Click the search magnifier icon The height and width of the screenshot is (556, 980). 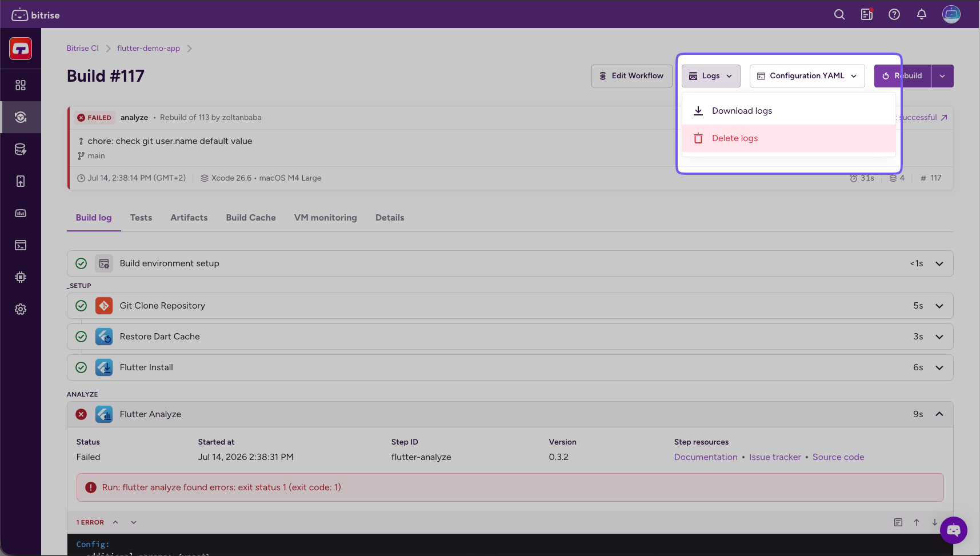coord(839,14)
